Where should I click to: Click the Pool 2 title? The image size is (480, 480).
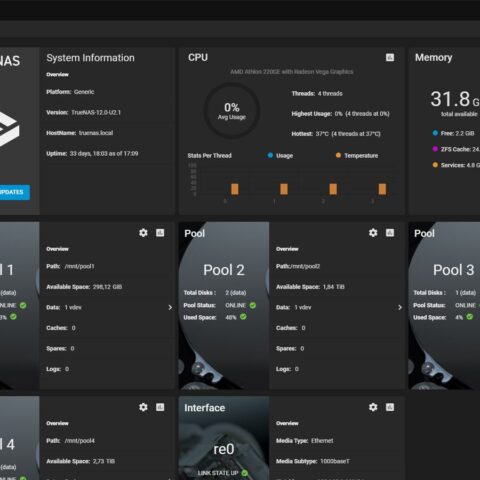click(224, 270)
